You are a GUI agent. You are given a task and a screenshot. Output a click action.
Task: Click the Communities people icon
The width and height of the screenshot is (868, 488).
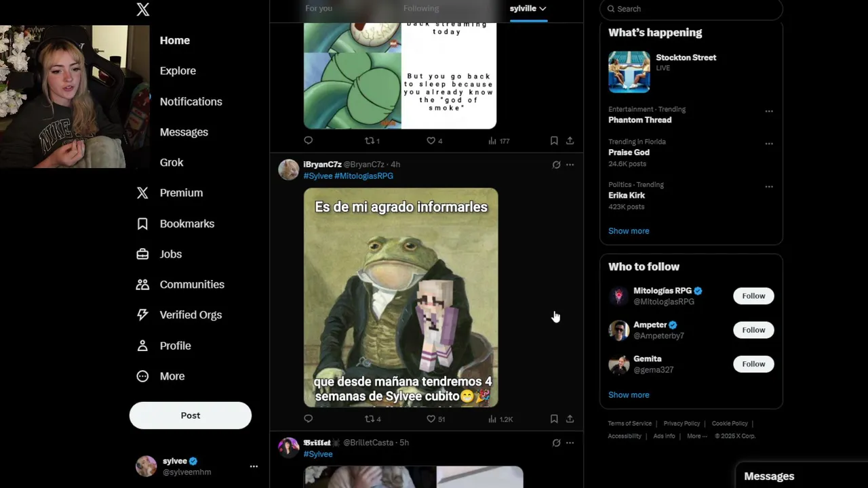(142, 285)
